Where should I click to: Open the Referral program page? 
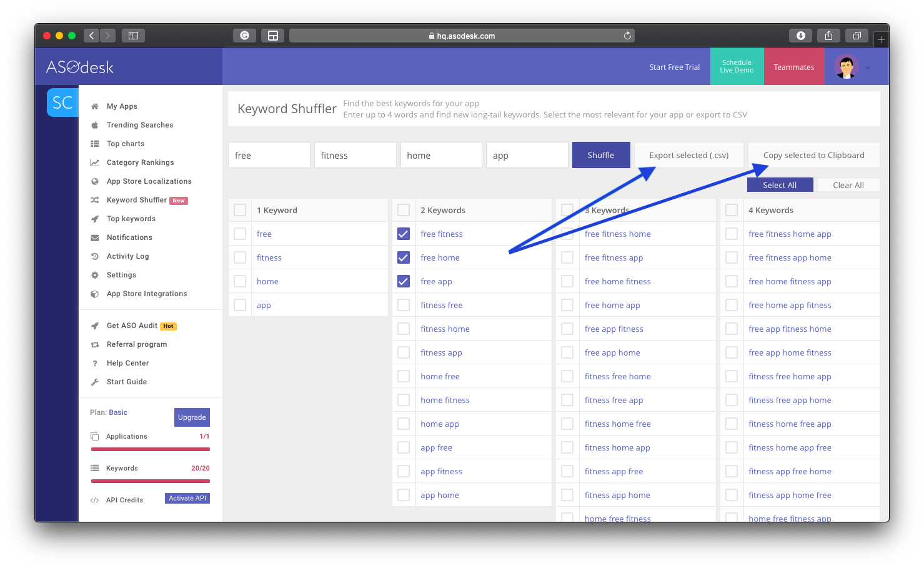[x=137, y=344]
